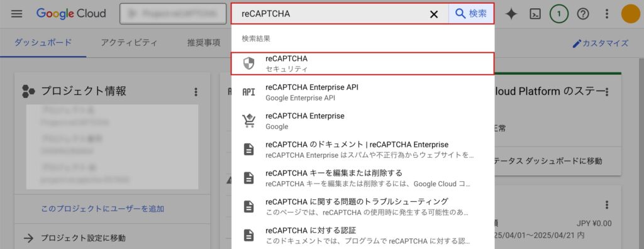Select reCAPTCHA Enterprise API result
This screenshot has width=644, height=249.
click(x=363, y=92)
